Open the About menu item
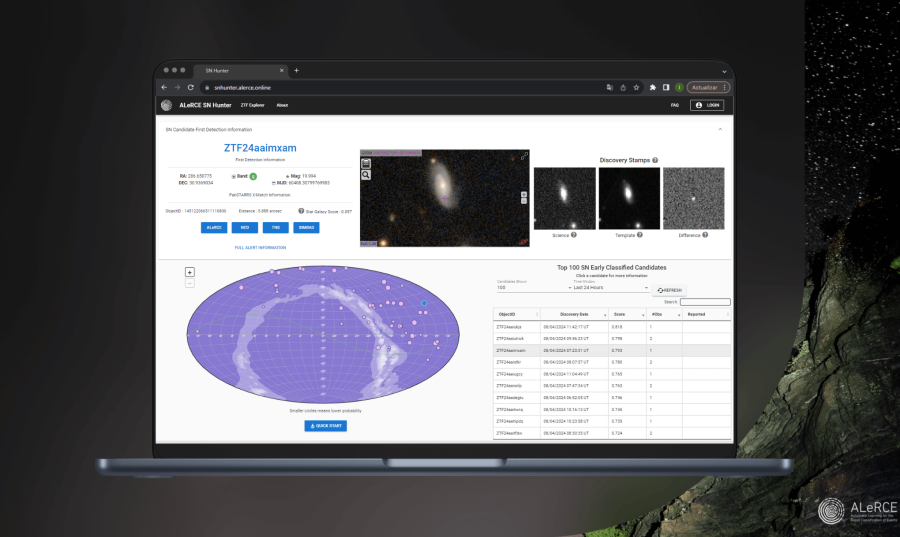The width and height of the screenshot is (900, 537). pyautogui.click(x=282, y=105)
